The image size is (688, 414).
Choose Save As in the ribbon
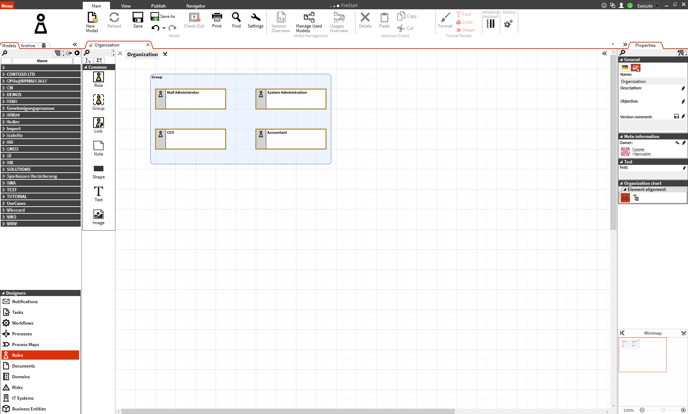pyautogui.click(x=163, y=16)
